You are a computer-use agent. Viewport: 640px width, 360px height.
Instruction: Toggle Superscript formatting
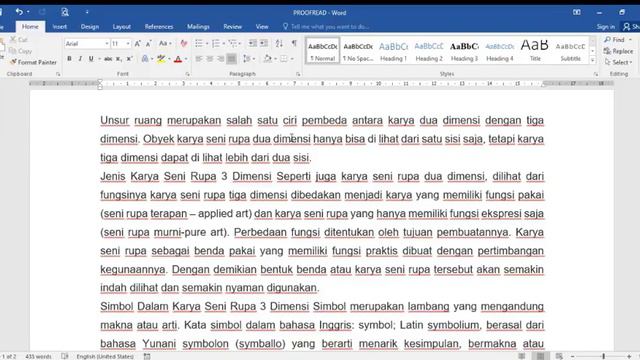click(x=129, y=59)
